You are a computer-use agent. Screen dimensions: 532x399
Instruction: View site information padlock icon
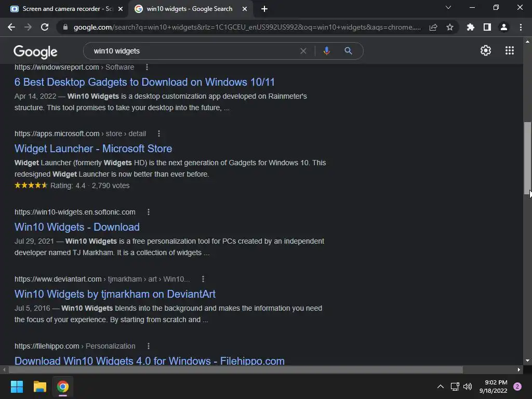pyautogui.click(x=65, y=27)
